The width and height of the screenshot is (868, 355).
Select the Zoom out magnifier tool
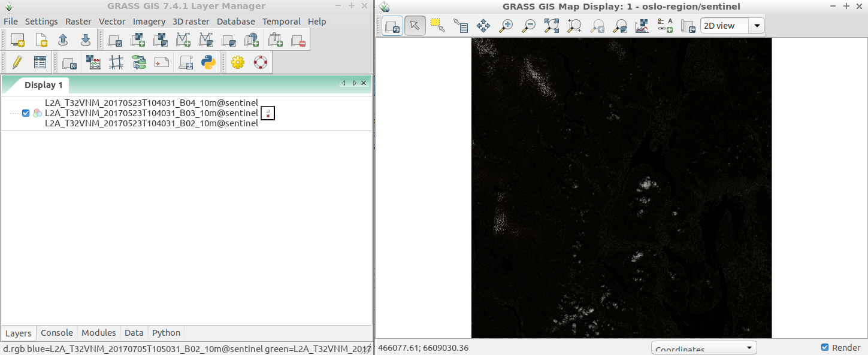click(x=529, y=26)
